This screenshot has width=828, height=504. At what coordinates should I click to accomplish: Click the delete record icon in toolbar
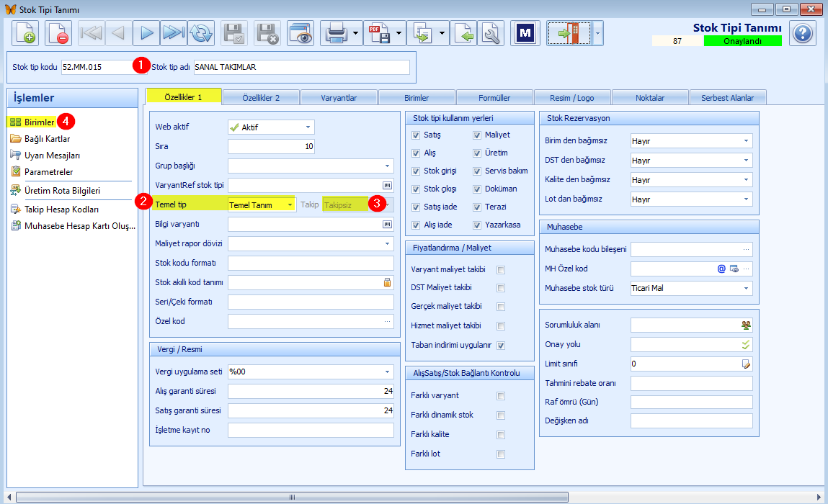tap(58, 33)
